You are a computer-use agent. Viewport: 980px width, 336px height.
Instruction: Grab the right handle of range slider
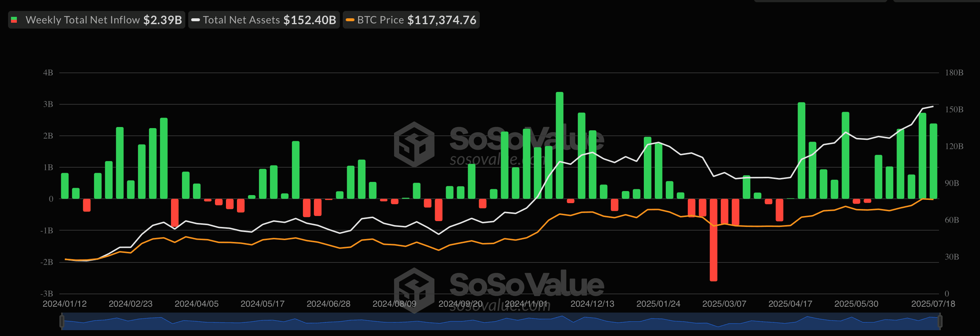[940, 321]
